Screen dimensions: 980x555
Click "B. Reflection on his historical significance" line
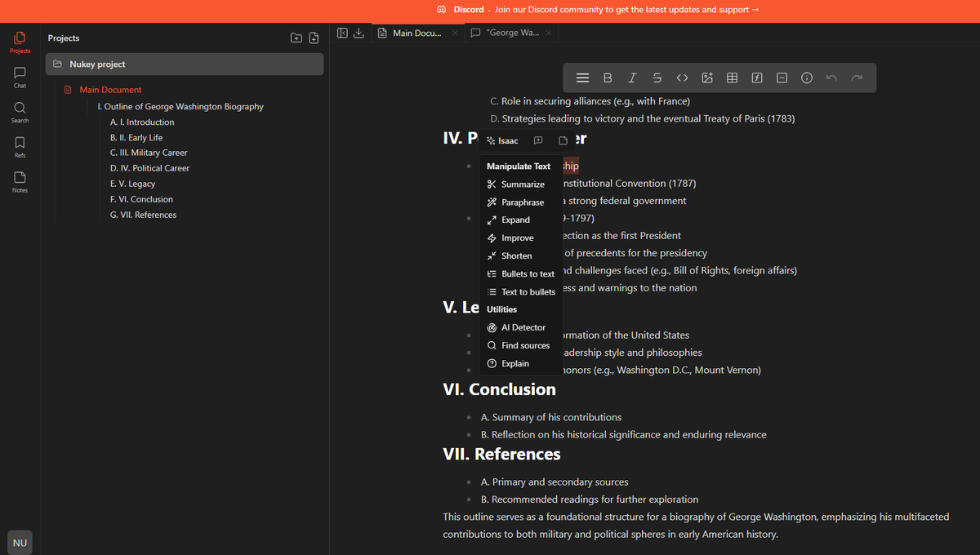(624, 434)
